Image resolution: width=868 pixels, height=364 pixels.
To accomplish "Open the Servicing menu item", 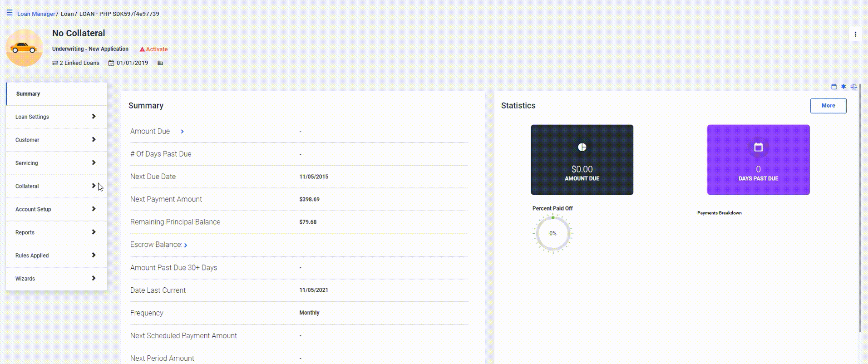I will tap(57, 163).
